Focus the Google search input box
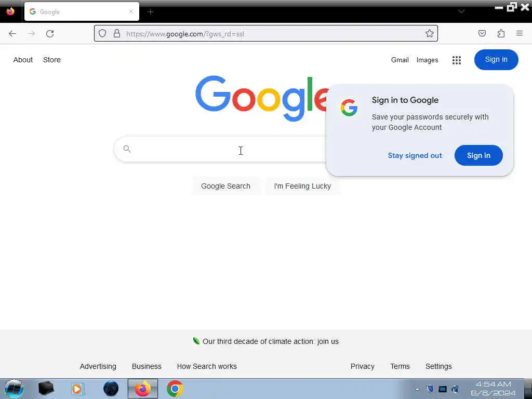Viewport: 532px width, 399px height. (x=220, y=149)
